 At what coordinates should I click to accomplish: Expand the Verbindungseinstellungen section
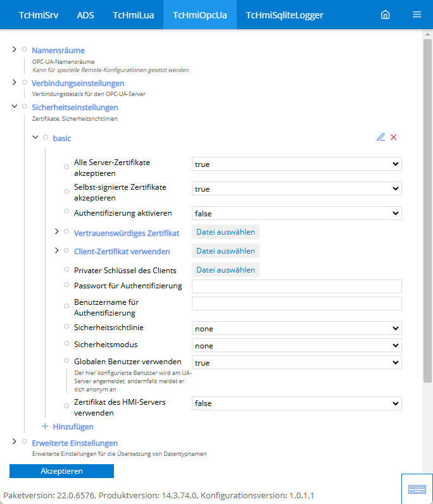pyautogui.click(x=14, y=82)
